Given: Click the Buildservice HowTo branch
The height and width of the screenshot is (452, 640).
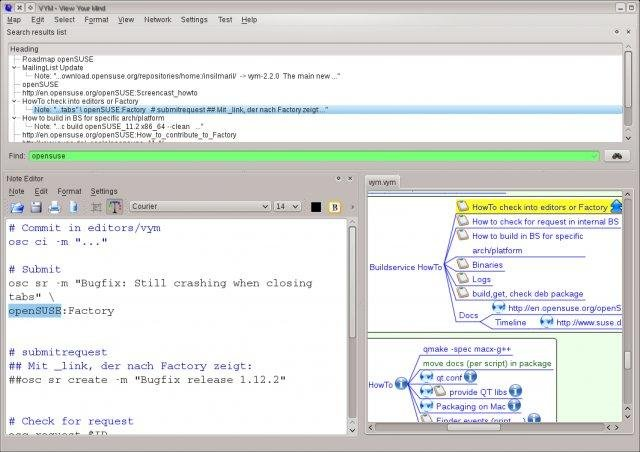Looking at the screenshot, I should pyautogui.click(x=406, y=268).
